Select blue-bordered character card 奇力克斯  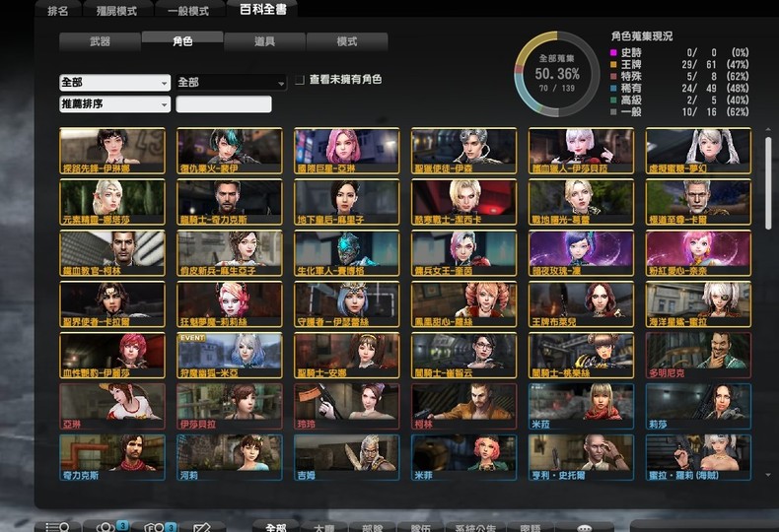click(112, 457)
